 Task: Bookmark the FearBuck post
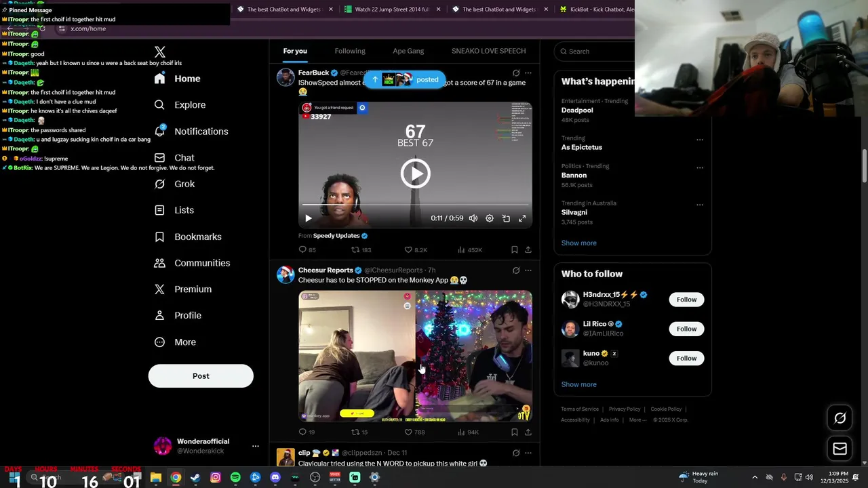tap(515, 250)
